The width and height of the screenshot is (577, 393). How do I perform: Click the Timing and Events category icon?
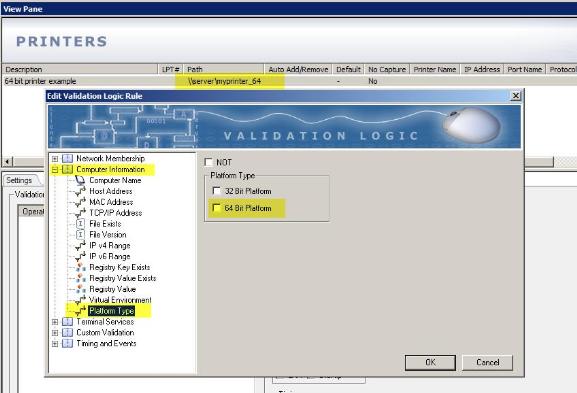click(x=67, y=344)
